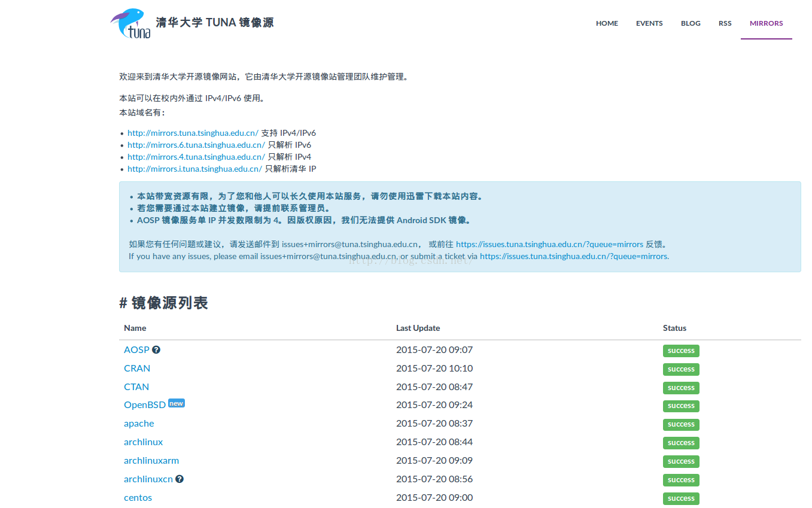Click the success badge in archlinuxcn row

681,480
